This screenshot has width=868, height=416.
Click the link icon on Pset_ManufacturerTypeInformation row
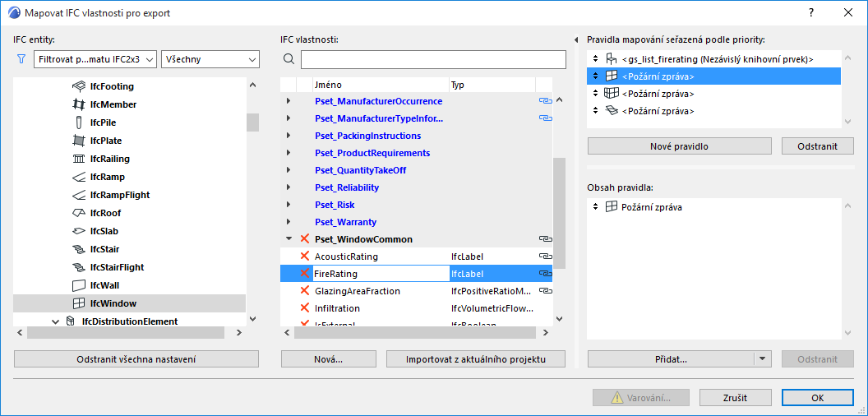(545, 118)
